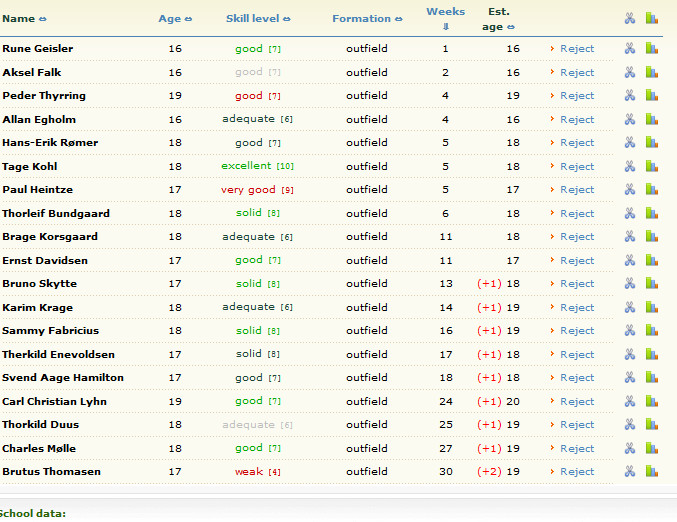This screenshot has height=522, width=677.
Task: Reject player Brage Korsgaard
Action: click(x=577, y=237)
